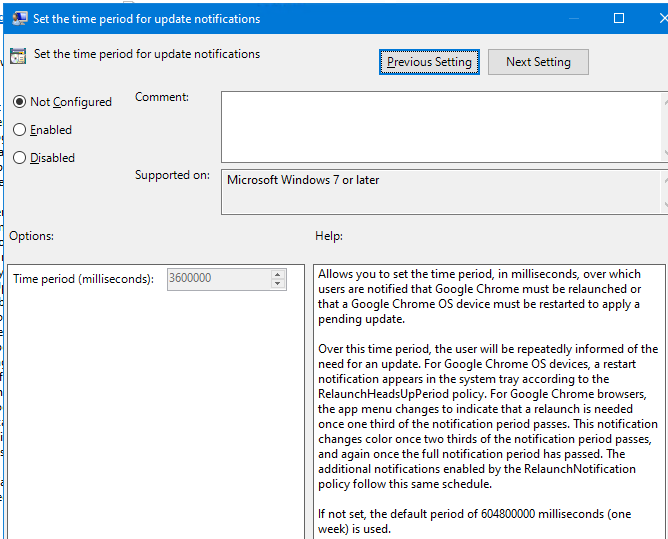Screen dimensions: 668x539
Task: Click the 'Supported on:' label
Action: pos(173,175)
